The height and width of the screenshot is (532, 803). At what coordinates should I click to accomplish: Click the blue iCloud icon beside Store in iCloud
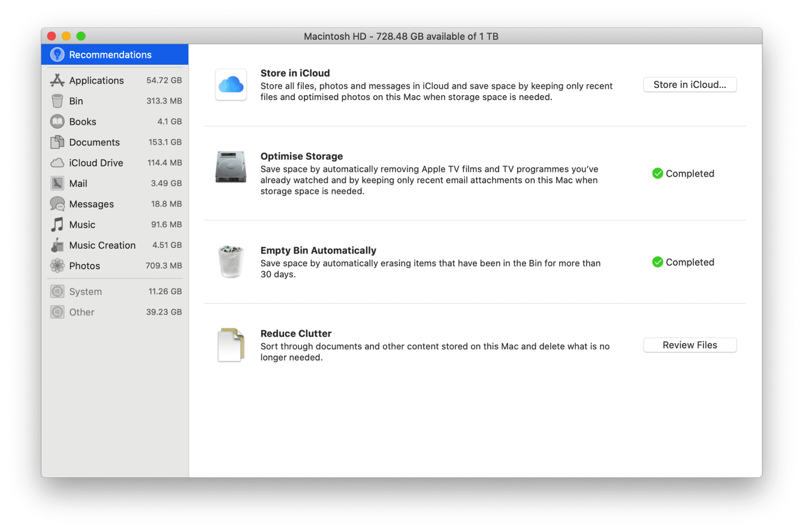(x=231, y=84)
